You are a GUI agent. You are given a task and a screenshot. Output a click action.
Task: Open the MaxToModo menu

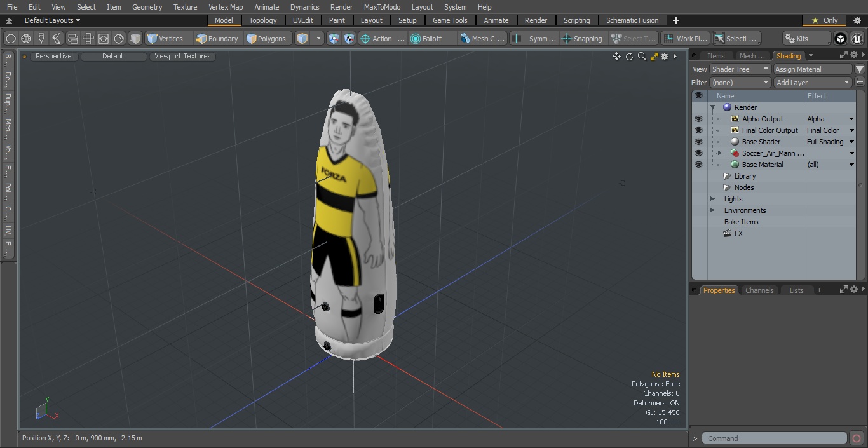coord(382,7)
